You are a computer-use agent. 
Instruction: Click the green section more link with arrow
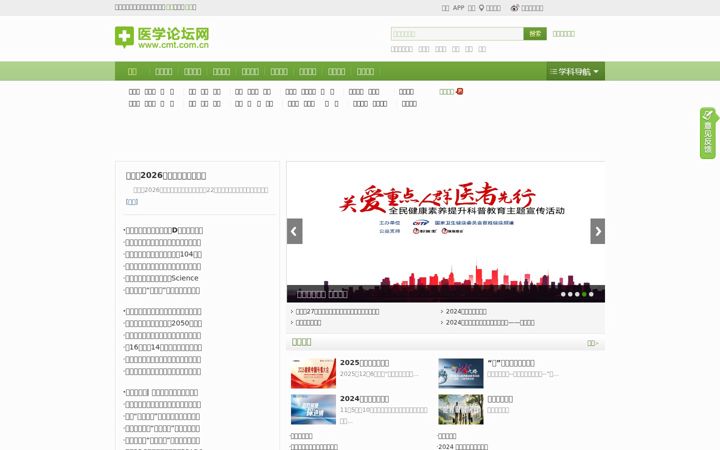coord(593,343)
